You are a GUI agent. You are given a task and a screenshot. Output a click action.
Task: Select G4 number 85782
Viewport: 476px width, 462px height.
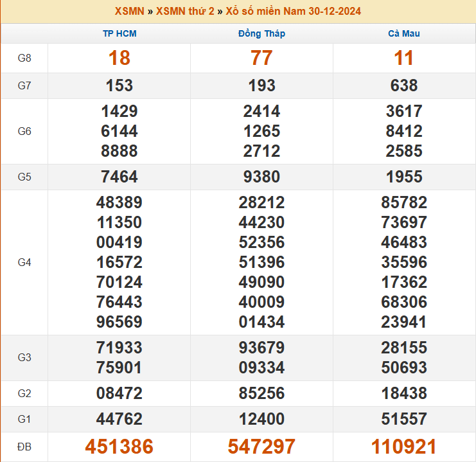coord(404,202)
